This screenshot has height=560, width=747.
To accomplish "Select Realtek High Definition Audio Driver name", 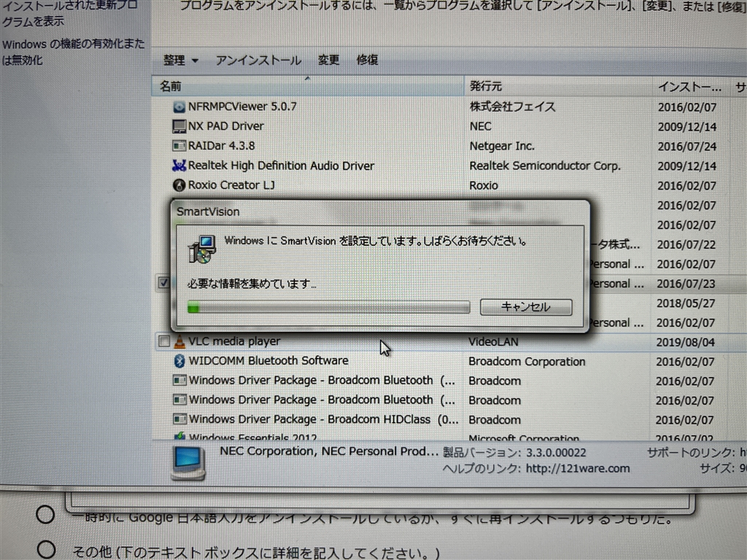I will click(x=281, y=166).
